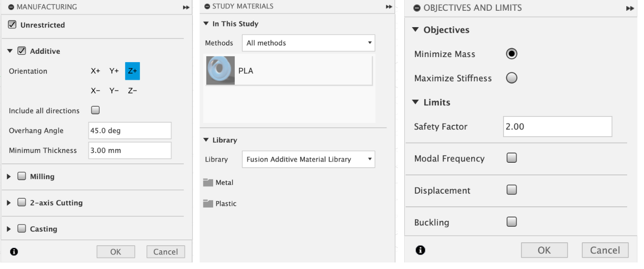Choose X- orientation direction

click(x=95, y=91)
